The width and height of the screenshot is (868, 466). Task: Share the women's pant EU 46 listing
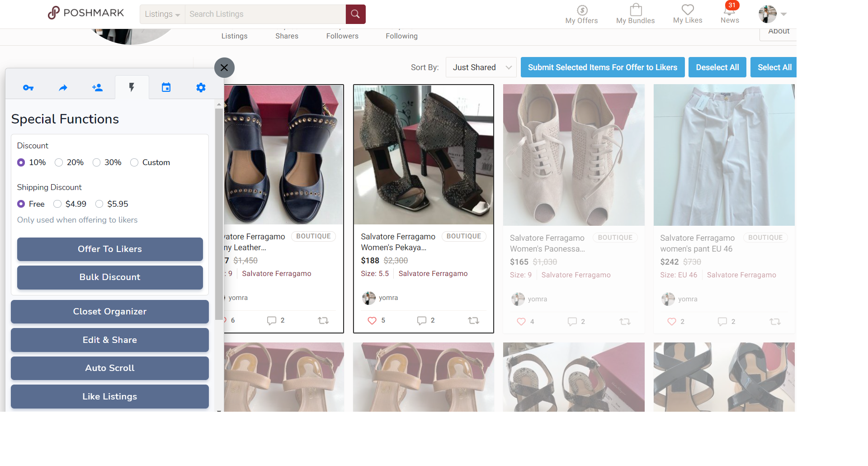[x=775, y=322]
